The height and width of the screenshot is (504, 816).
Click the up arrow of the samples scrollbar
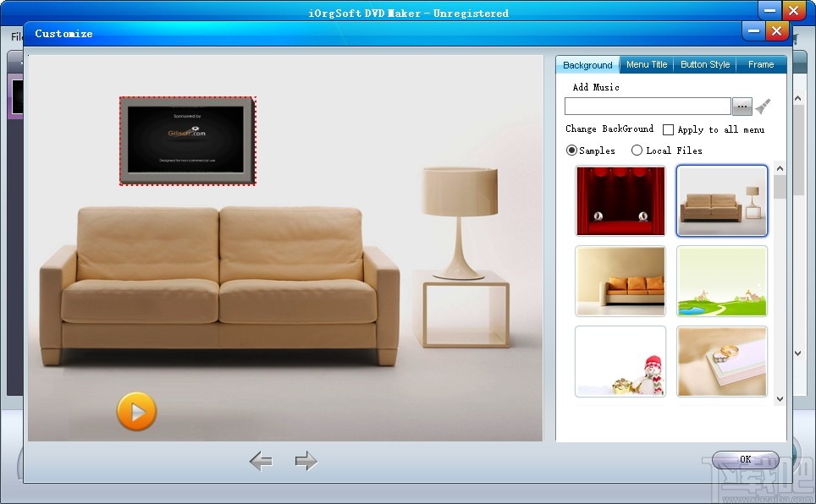click(780, 167)
